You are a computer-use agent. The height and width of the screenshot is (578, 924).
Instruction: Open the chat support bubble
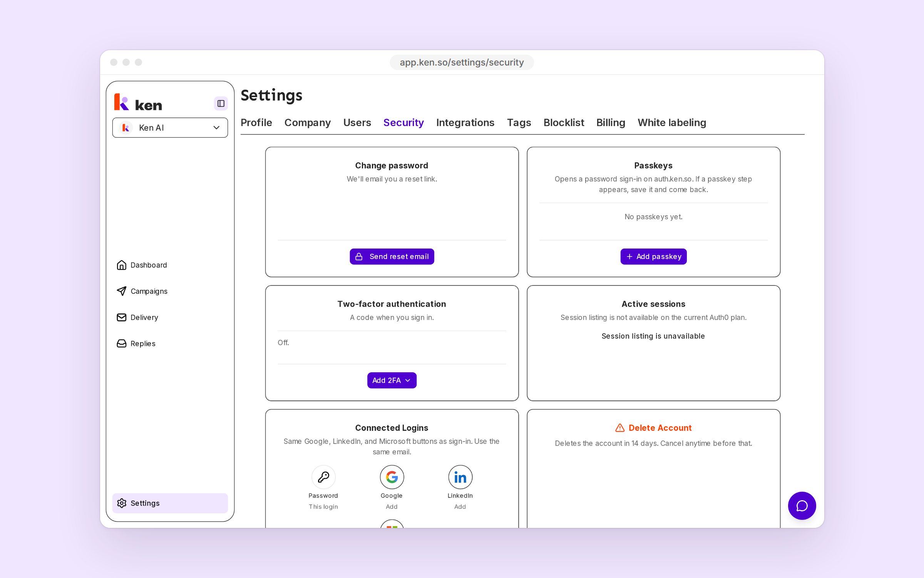802,506
